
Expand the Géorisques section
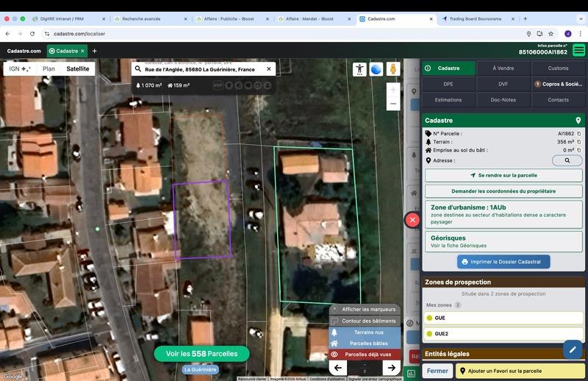tap(503, 241)
